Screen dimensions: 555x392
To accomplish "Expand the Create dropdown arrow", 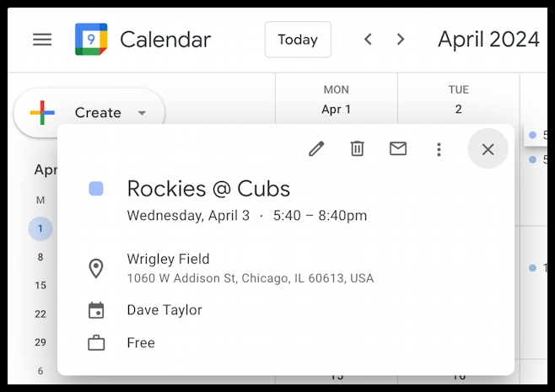I will pos(142,113).
